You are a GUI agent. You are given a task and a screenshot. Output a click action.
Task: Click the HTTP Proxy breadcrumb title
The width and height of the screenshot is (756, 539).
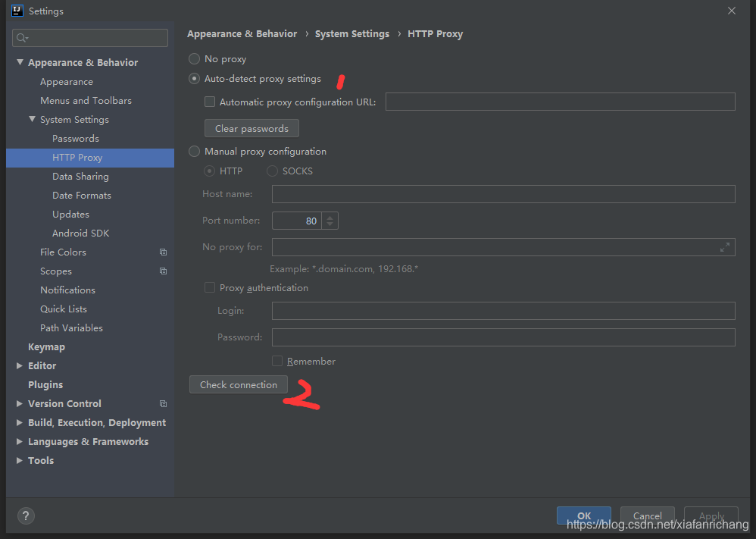pyautogui.click(x=435, y=34)
